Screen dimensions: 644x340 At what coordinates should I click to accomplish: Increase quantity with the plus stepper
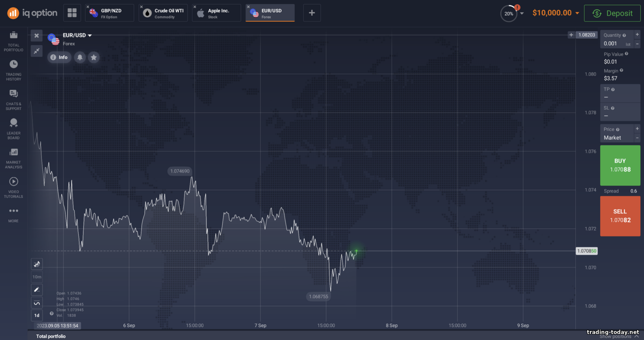tap(637, 35)
